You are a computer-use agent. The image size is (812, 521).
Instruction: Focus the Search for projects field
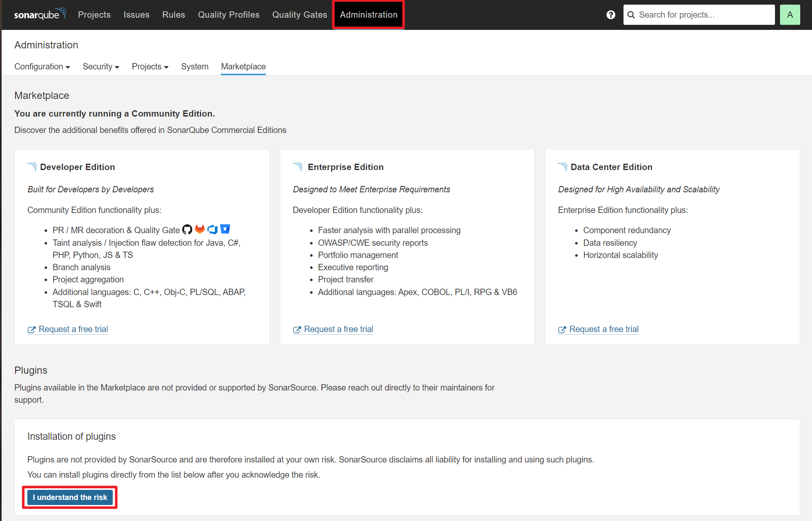699,15
